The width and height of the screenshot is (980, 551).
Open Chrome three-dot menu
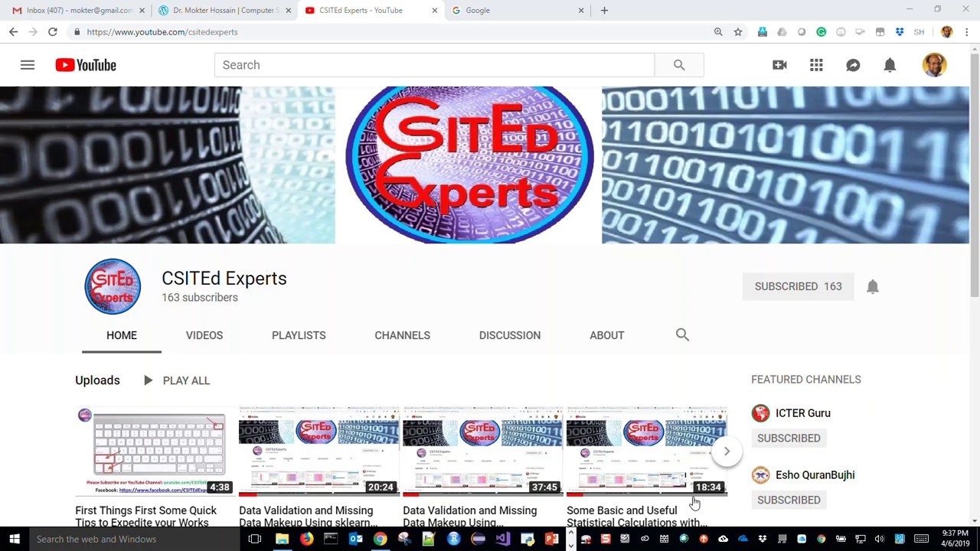click(x=967, y=32)
